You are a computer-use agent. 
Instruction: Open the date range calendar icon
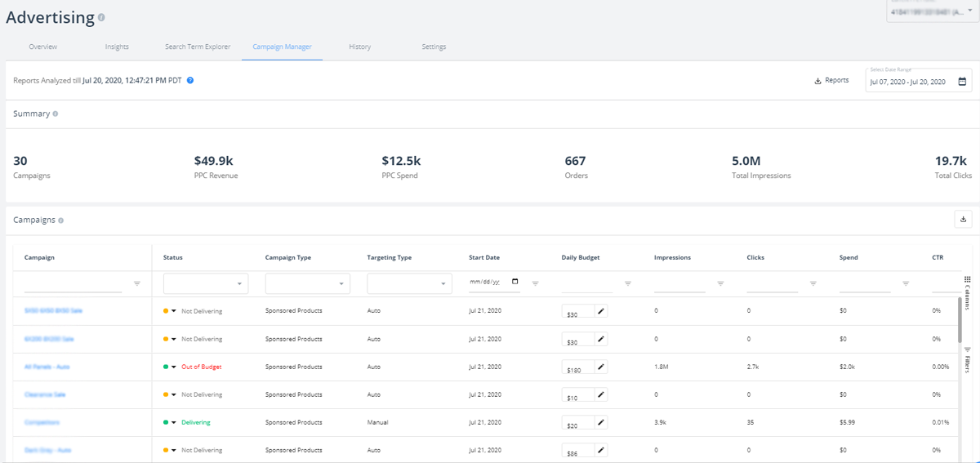pyautogui.click(x=962, y=82)
